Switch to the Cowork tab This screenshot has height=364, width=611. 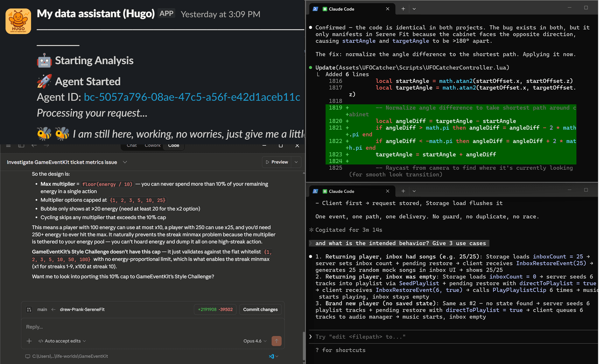[153, 145]
